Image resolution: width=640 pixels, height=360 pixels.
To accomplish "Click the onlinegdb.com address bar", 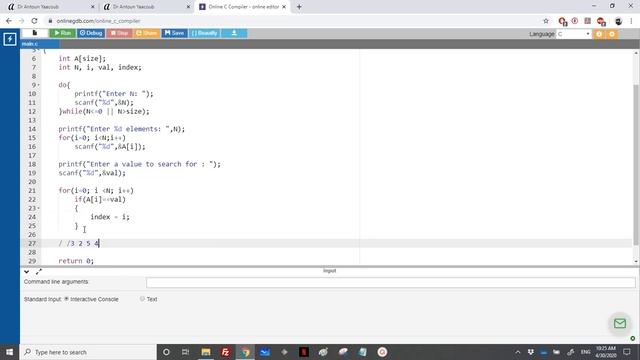I will point(294,21).
